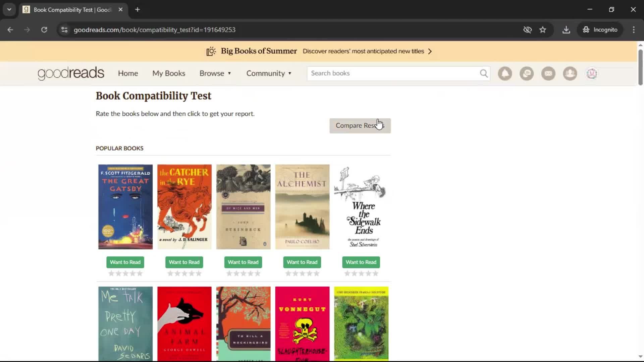Rate The Alchemist four stars
Screen dimensions: 644x362
click(x=309, y=274)
